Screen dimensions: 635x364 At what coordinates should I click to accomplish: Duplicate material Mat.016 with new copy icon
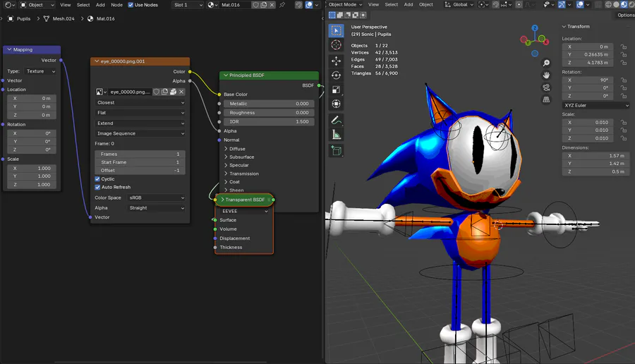(264, 5)
